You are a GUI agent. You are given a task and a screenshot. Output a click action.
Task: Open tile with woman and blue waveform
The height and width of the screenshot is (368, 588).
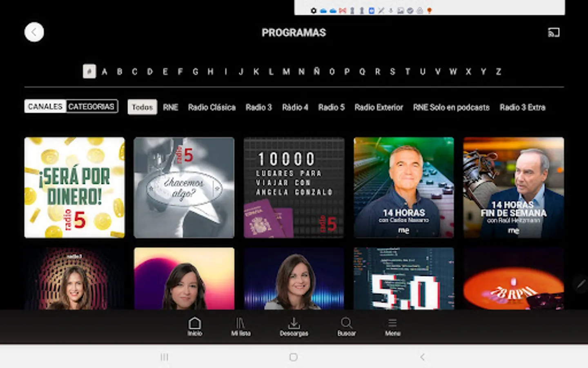[x=294, y=278]
